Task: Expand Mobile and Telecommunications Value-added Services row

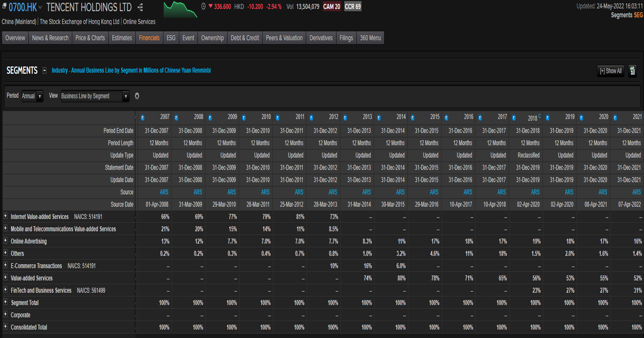Action: (5, 228)
